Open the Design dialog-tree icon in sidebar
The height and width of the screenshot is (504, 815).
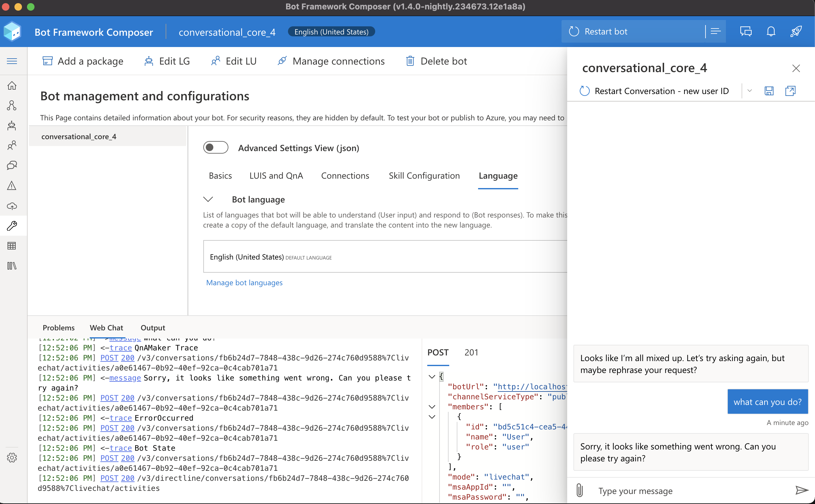tap(12, 105)
